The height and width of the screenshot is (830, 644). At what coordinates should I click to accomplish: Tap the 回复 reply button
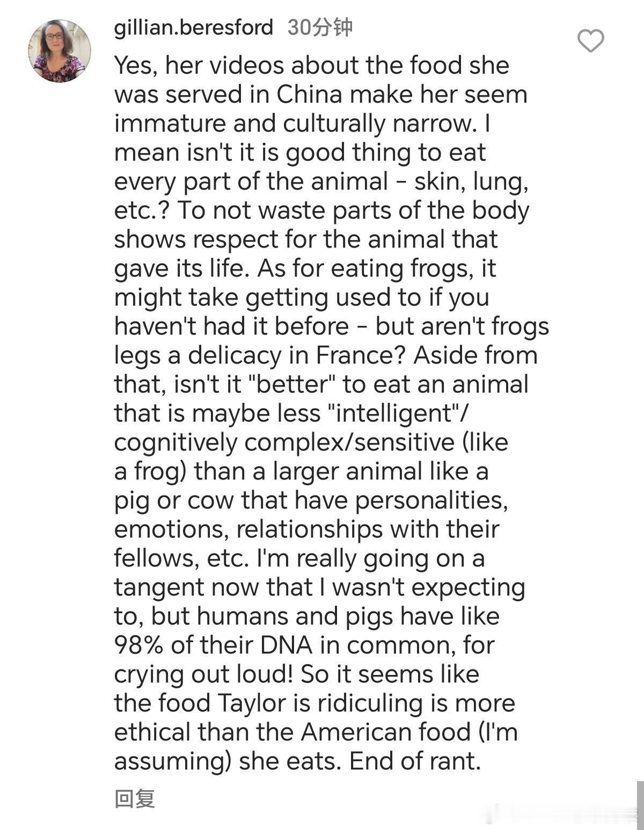pos(135,798)
